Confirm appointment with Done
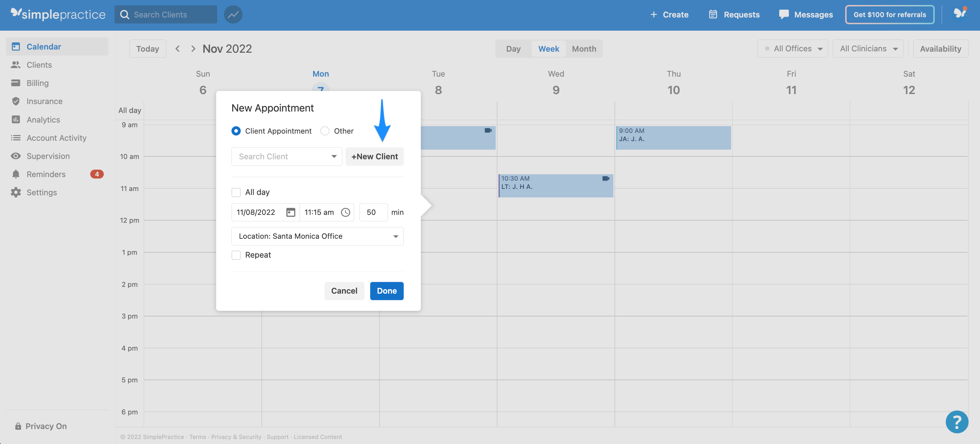 coord(387,291)
